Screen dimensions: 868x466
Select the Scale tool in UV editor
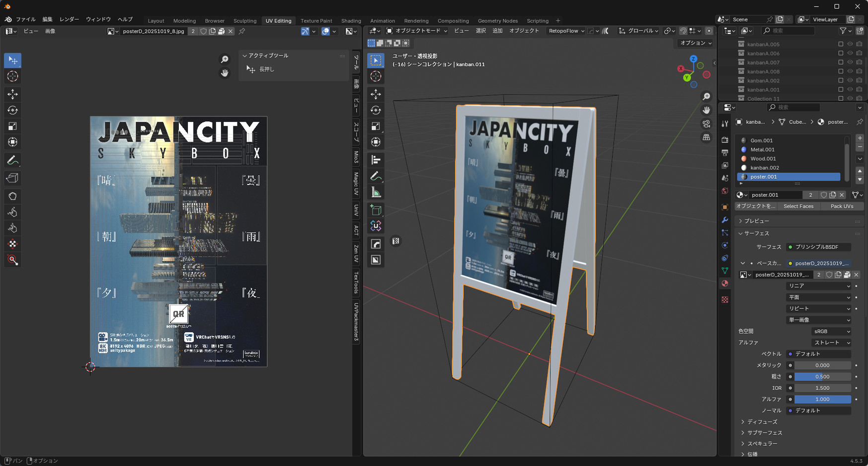[x=12, y=126]
